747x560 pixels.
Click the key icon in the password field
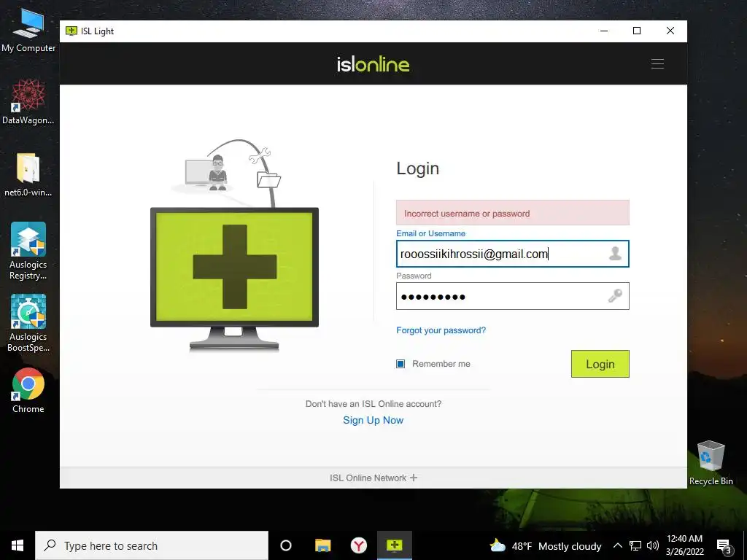[615, 296]
